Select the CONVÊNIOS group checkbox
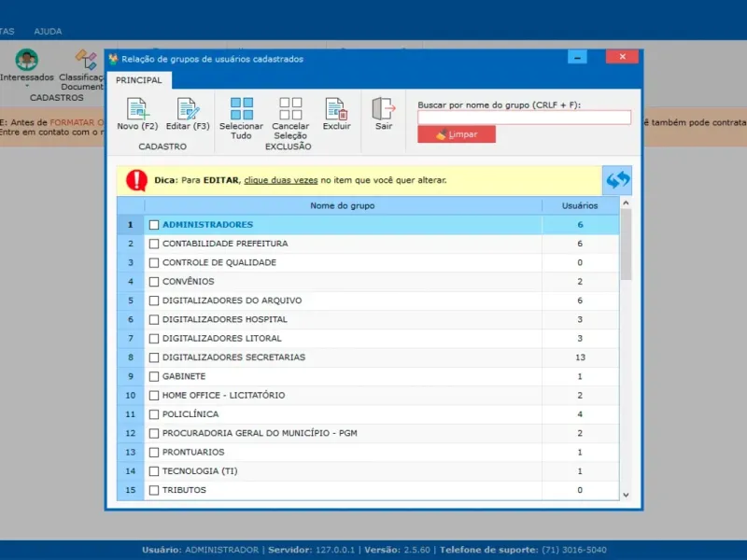747x560 pixels. tap(154, 282)
